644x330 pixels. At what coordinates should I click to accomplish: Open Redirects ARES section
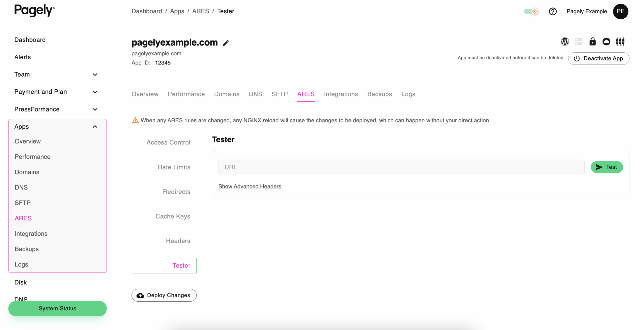click(176, 192)
